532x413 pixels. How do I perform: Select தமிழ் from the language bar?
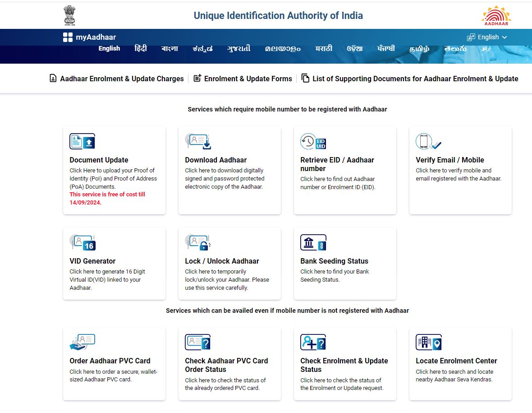point(419,48)
